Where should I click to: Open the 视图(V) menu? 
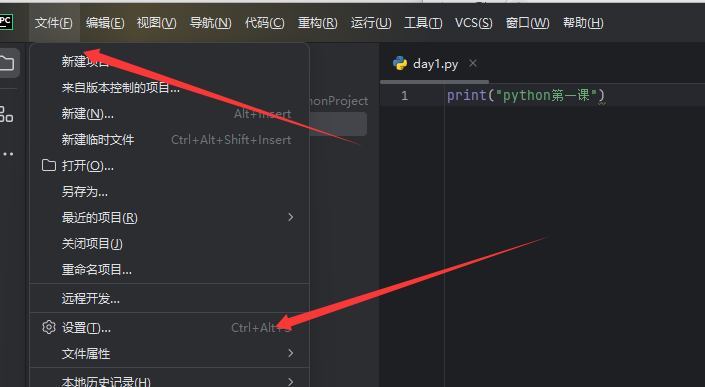156,23
